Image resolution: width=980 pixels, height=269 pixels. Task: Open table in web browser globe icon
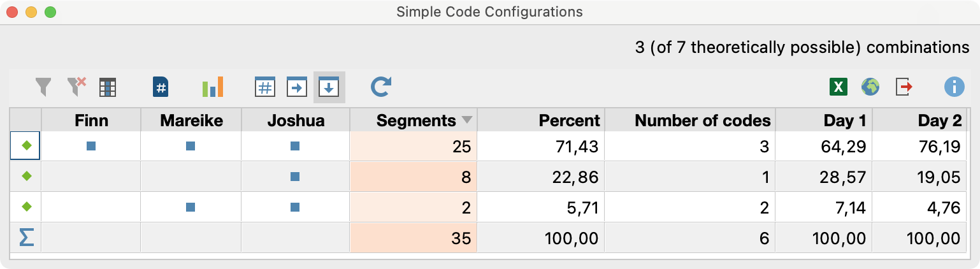click(x=870, y=87)
